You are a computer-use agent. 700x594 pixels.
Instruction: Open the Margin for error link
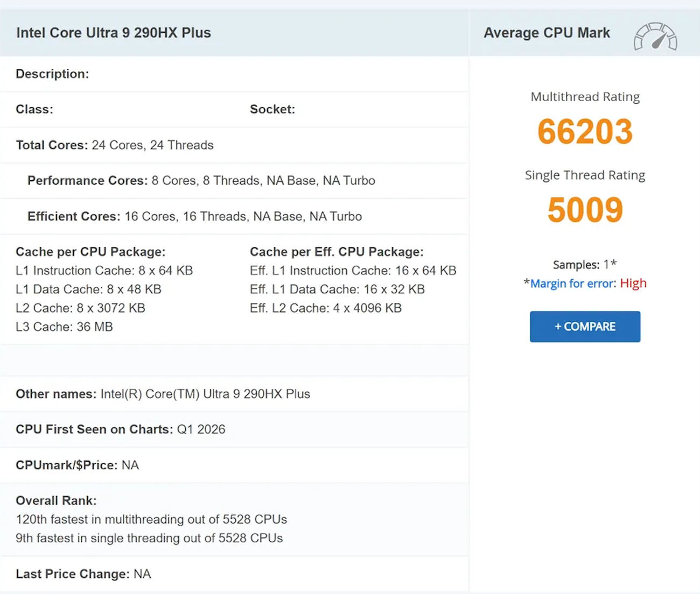[x=572, y=284]
